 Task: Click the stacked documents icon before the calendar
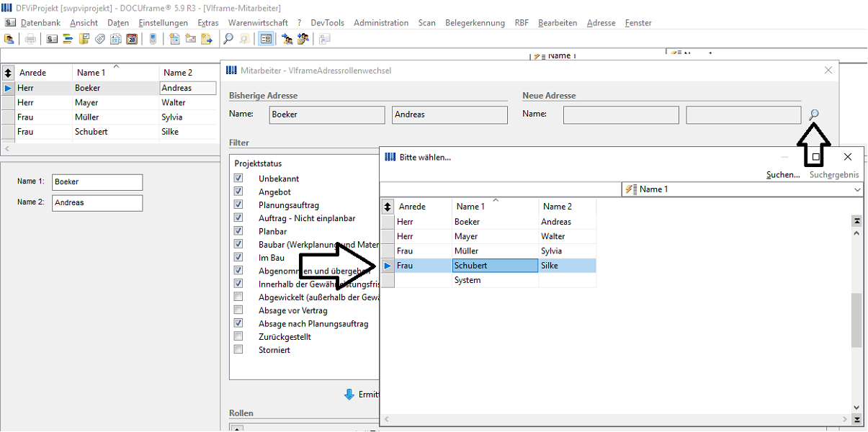point(116,39)
